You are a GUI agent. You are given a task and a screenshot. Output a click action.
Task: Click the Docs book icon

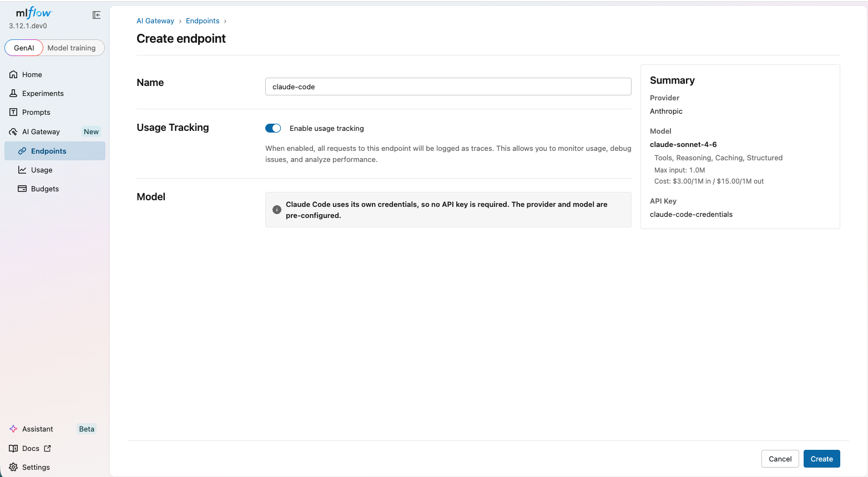click(13, 448)
